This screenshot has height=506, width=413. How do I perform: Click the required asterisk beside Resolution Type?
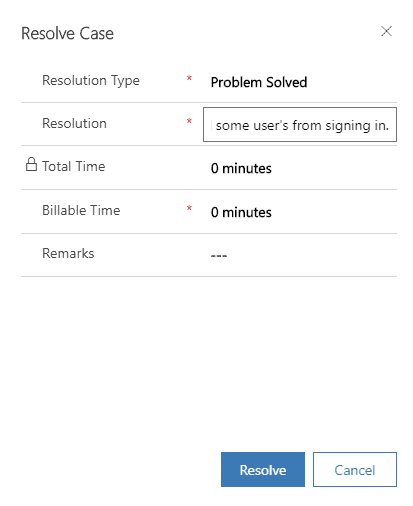click(x=189, y=78)
